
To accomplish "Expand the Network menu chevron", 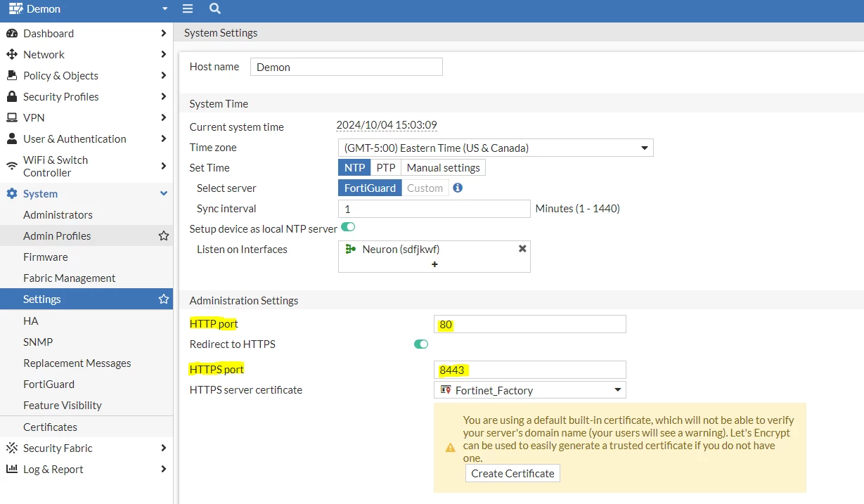I will pyautogui.click(x=163, y=54).
